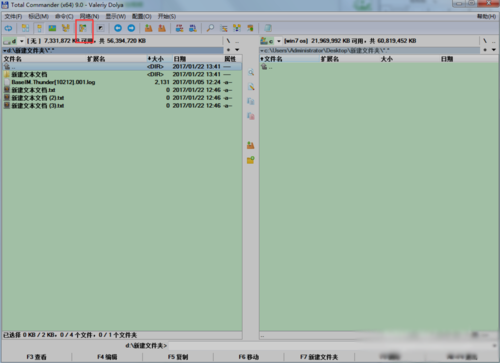Toggle the brief view toolbar button
500x363 pixels.
pyautogui.click(x=25, y=28)
